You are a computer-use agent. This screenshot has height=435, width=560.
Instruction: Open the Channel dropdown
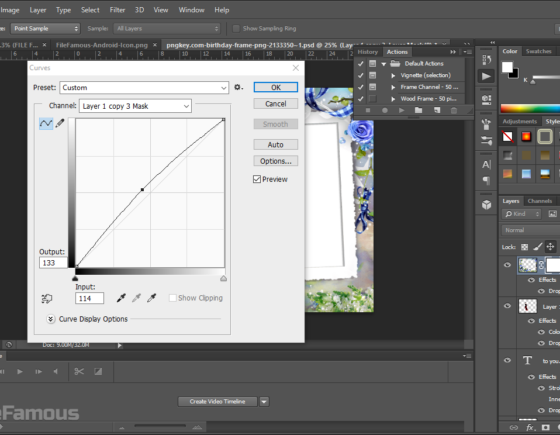(135, 106)
